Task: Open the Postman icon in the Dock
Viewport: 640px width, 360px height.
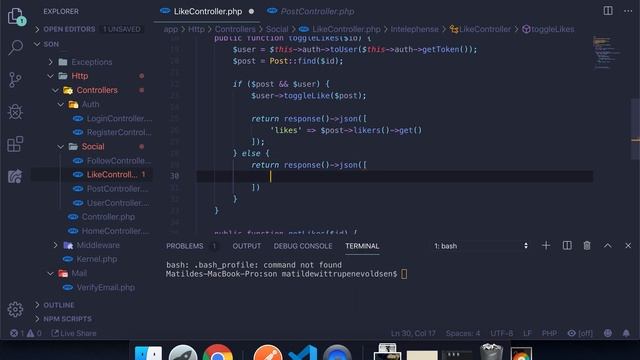Action: [x=268, y=353]
